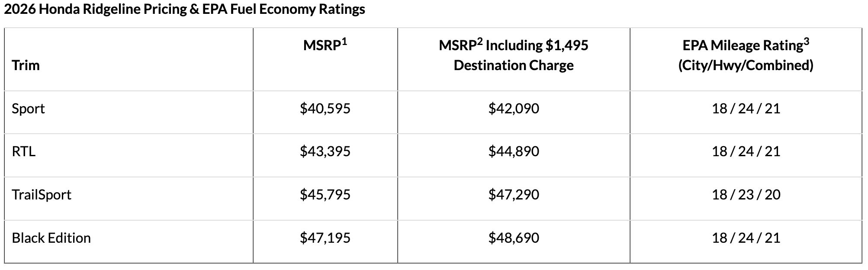This screenshot has height=270, width=868.
Task: Click the $47,290 price with destination
Action: [514, 195]
